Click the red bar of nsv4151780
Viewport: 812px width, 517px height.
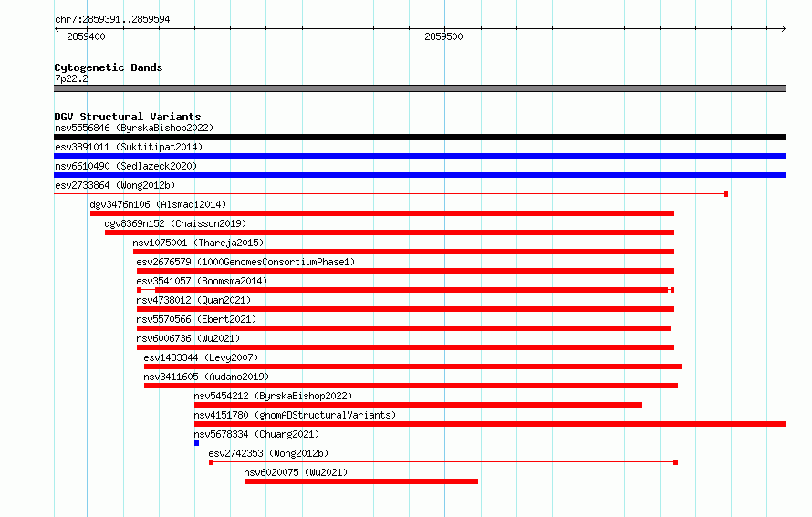(x=491, y=424)
